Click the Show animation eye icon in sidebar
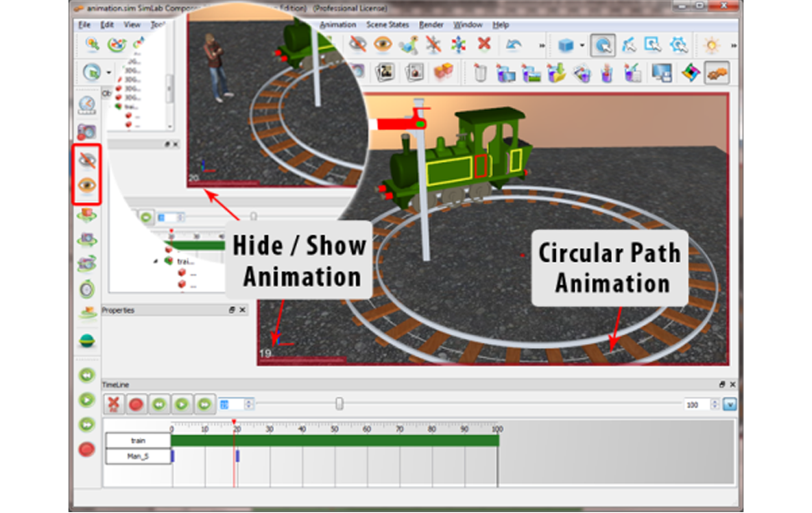The width and height of the screenshot is (812, 513). pyautogui.click(x=87, y=185)
